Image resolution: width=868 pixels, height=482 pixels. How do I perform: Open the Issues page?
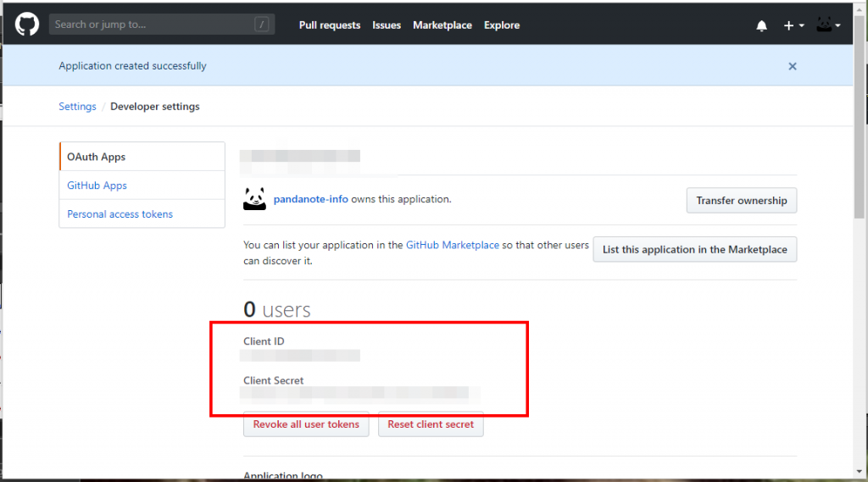point(387,25)
